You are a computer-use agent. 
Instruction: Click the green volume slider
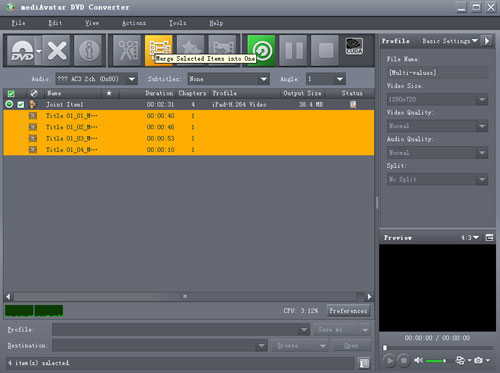[436, 361]
